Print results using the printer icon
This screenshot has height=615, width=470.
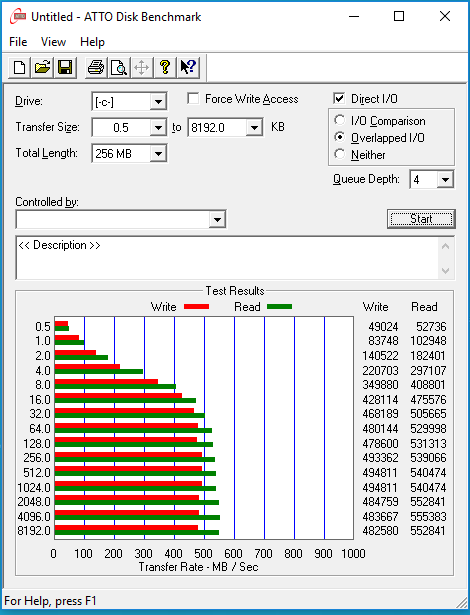[x=96, y=67]
